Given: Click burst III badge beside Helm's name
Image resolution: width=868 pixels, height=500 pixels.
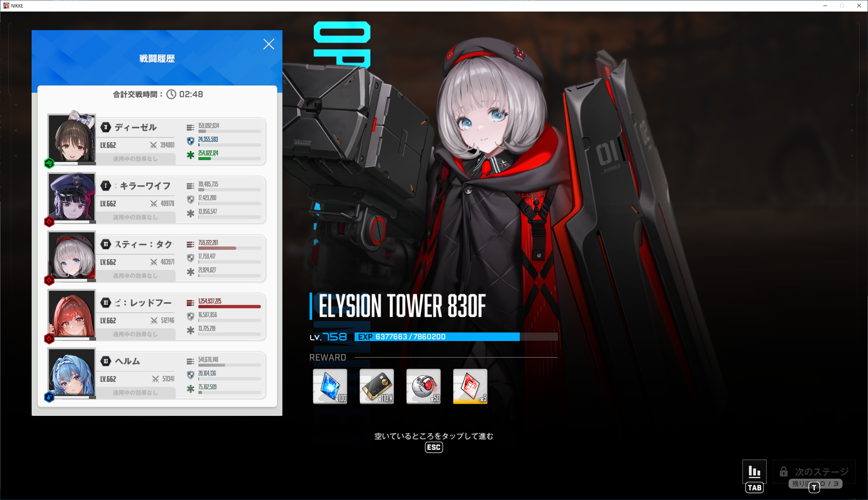Looking at the screenshot, I should [x=106, y=361].
